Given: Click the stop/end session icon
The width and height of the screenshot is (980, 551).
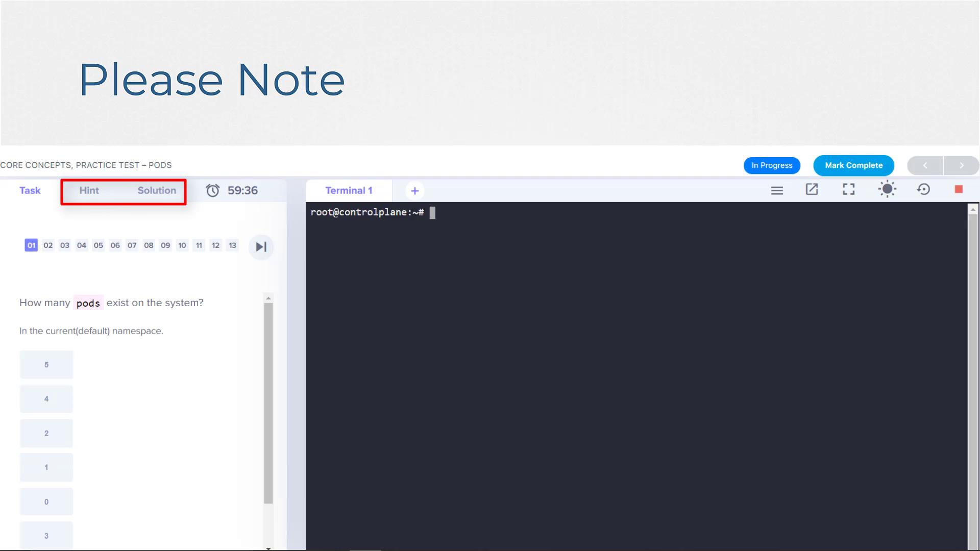Looking at the screenshot, I should pos(959,189).
